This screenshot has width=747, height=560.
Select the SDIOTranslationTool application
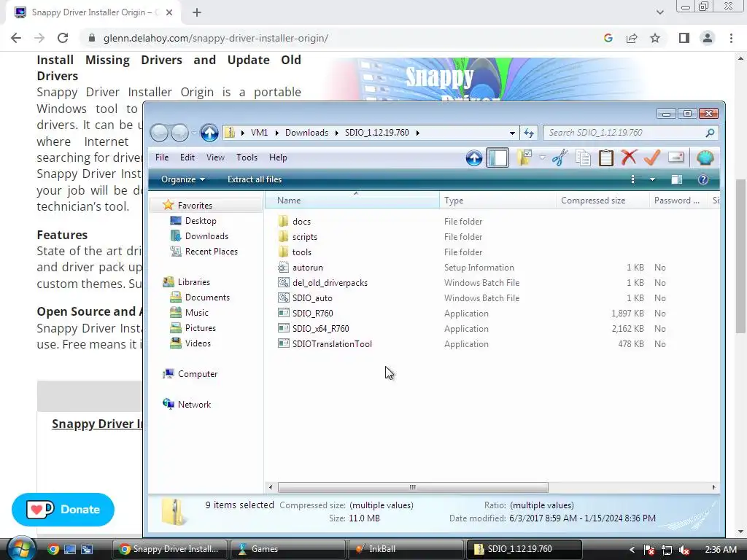[x=332, y=344]
